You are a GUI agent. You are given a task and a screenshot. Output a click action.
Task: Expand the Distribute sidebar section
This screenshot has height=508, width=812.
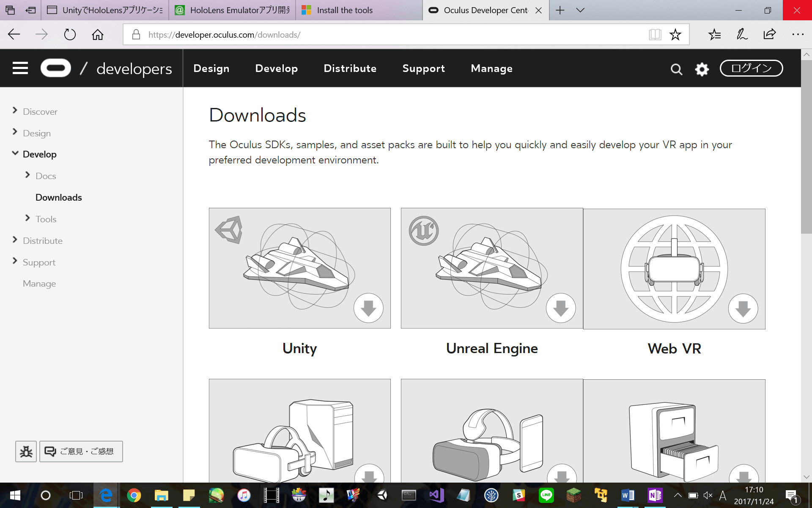tap(15, 240)
